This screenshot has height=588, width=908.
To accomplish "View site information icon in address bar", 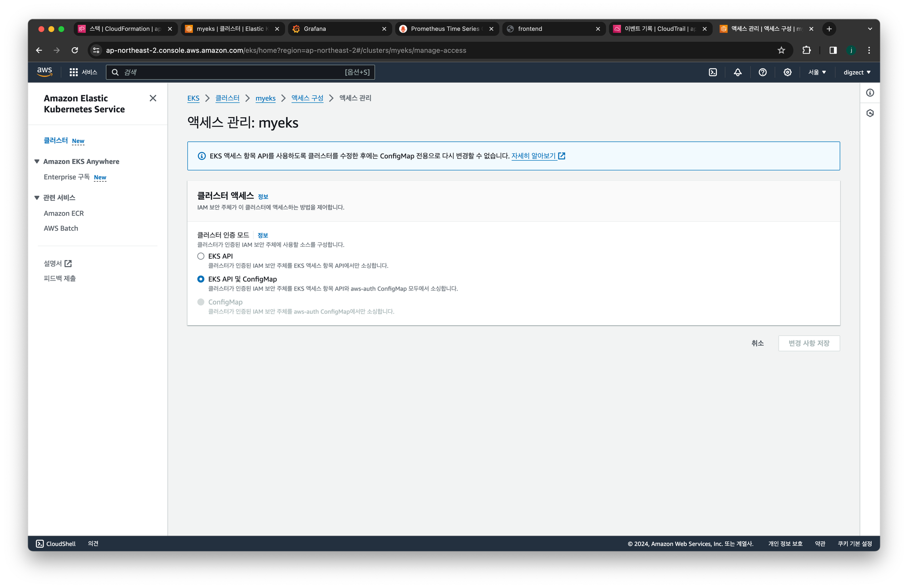I will (96, 50).
